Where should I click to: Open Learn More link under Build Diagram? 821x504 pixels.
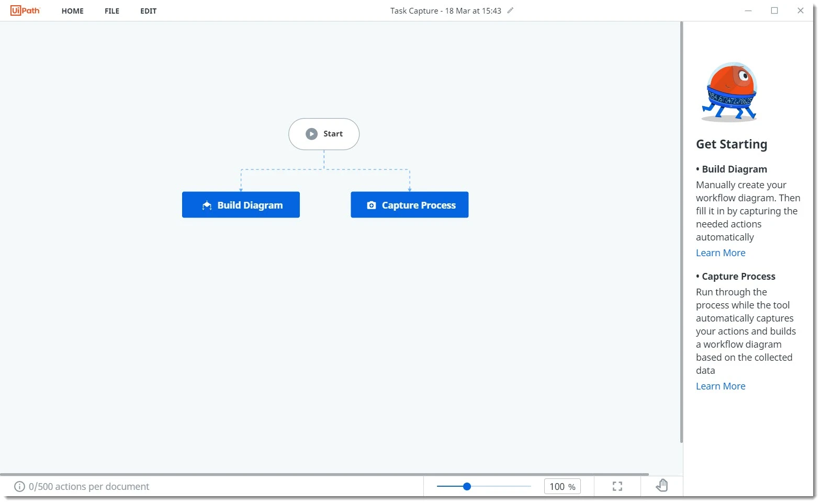(721, 253)
